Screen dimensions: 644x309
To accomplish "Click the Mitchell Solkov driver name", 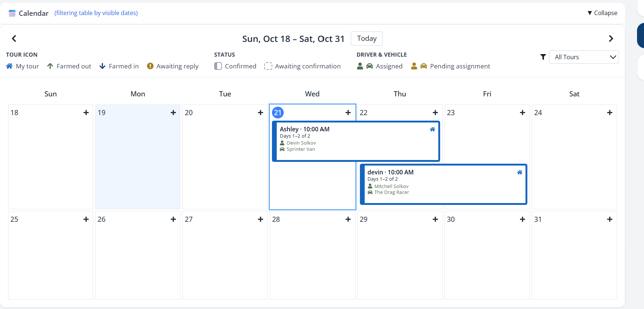I will click(x=391, y=186).
